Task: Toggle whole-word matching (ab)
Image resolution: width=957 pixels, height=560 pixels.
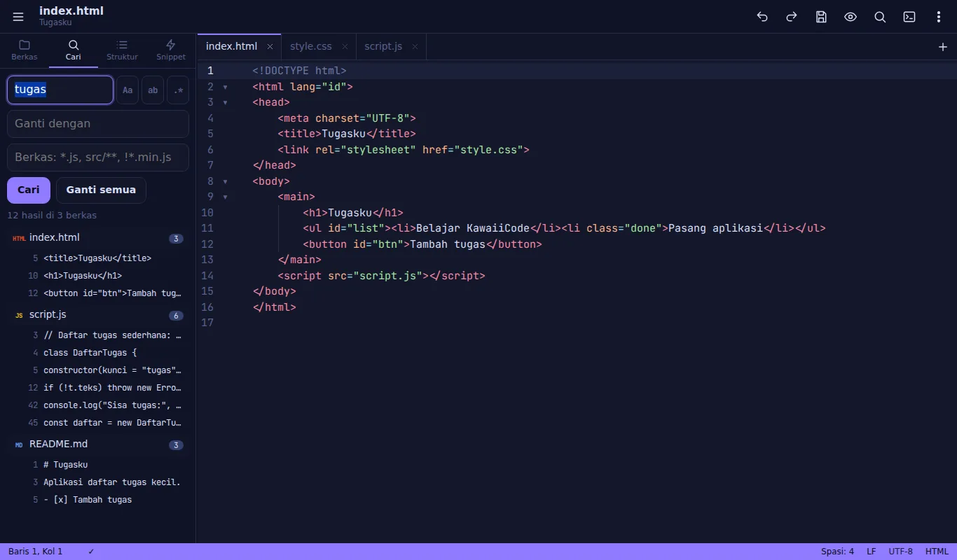Action: click(153, 90)
